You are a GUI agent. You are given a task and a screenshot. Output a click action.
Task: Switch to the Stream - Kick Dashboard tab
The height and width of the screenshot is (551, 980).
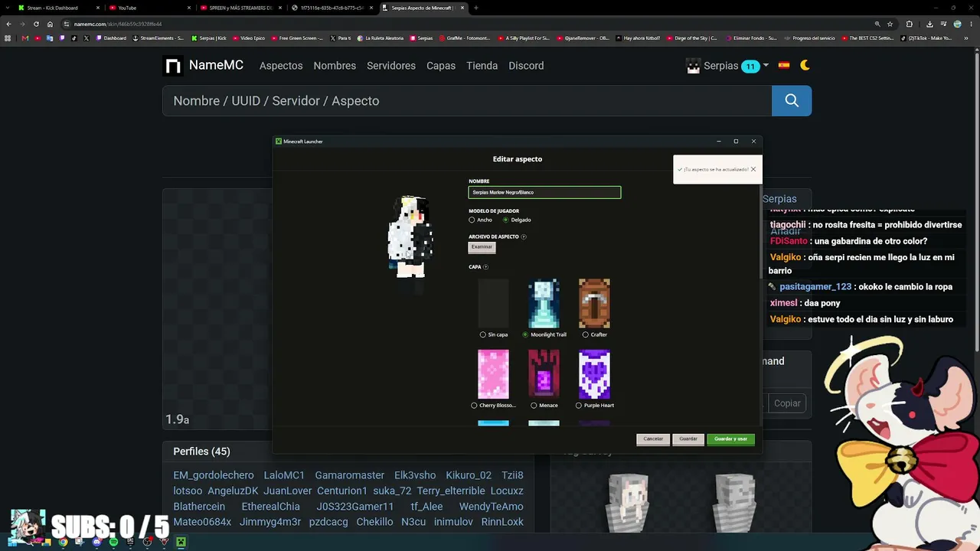[x=58, y=8]
